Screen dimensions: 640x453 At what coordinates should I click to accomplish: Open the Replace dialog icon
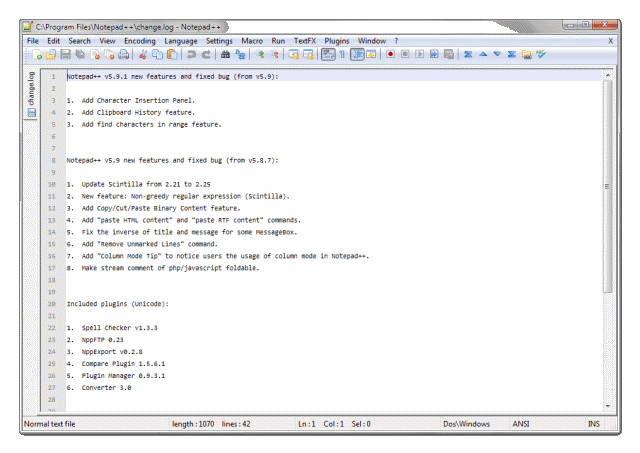(240, 54)
